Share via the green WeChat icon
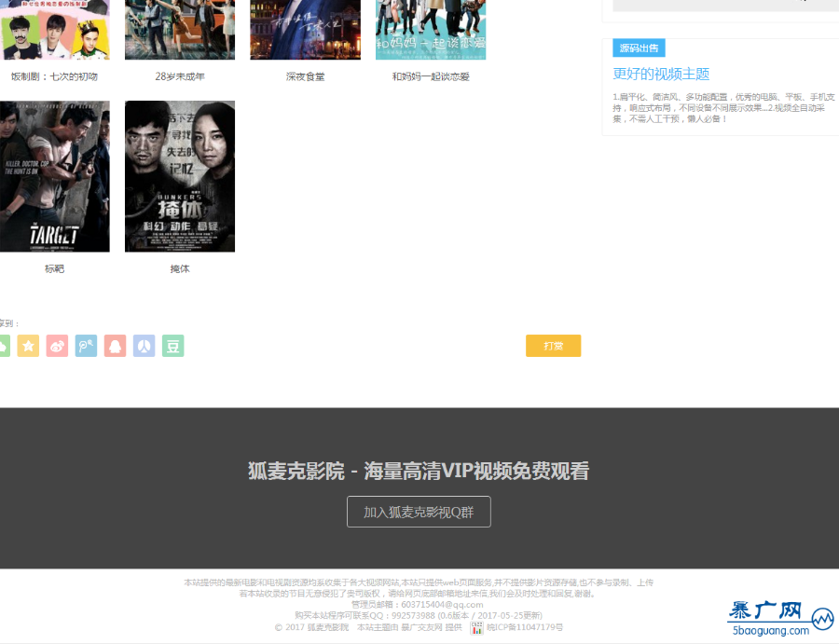This screenshot has height=644, width=839. [x=5, y=346]
